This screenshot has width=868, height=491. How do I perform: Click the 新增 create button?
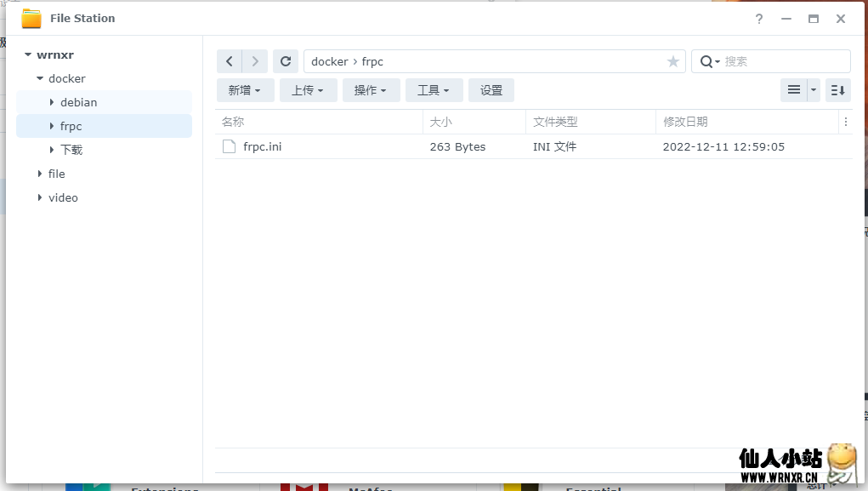245,89
